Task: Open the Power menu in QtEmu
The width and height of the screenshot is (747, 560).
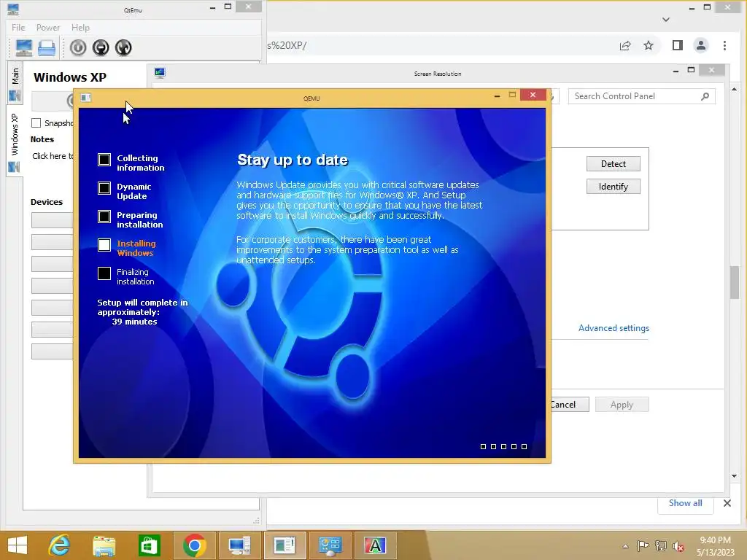Action: pos(48,28)
